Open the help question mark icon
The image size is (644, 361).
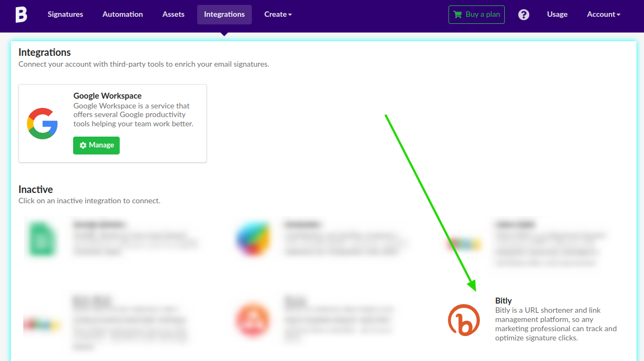click(x=523, y=15)
